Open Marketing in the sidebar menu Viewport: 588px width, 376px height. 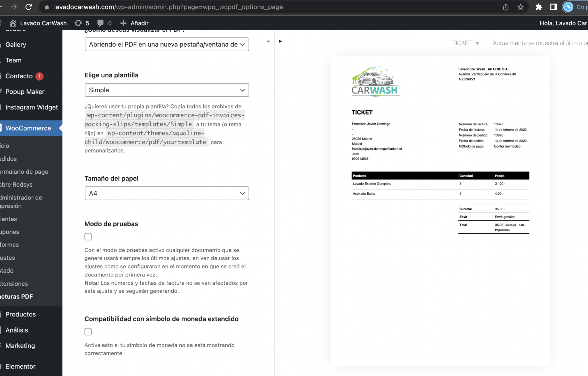tap(20, 346)
